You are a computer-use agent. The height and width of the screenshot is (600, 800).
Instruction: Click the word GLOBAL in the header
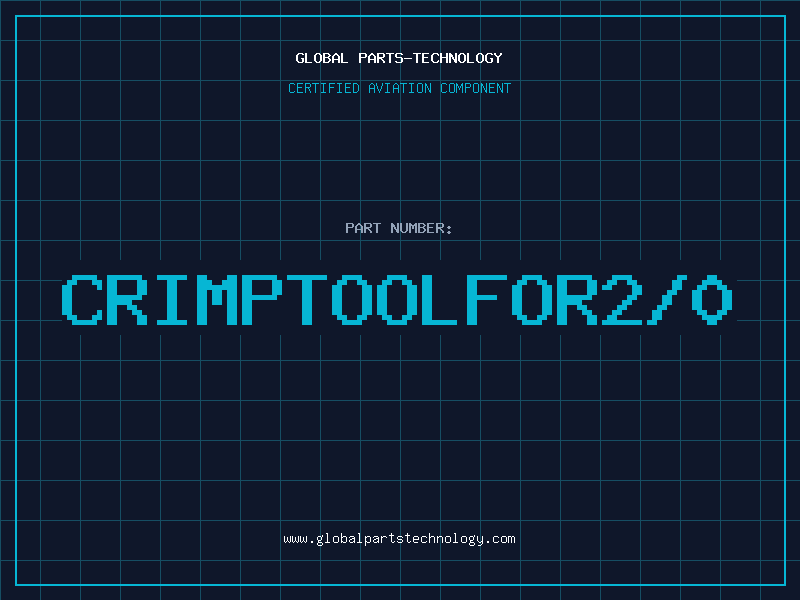[322, 58]
